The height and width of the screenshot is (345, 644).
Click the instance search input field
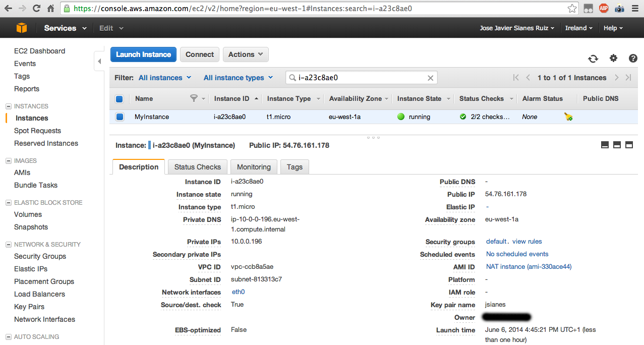point(362,78)
